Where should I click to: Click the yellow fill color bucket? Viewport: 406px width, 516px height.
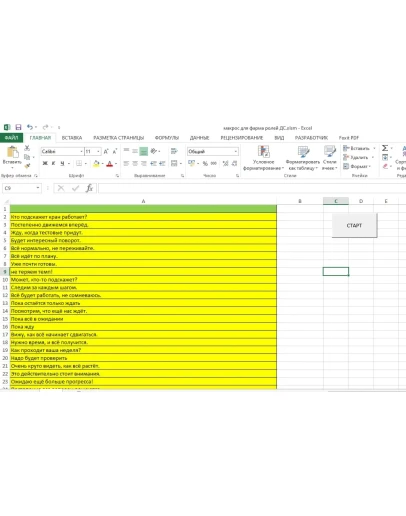point(96,163)
